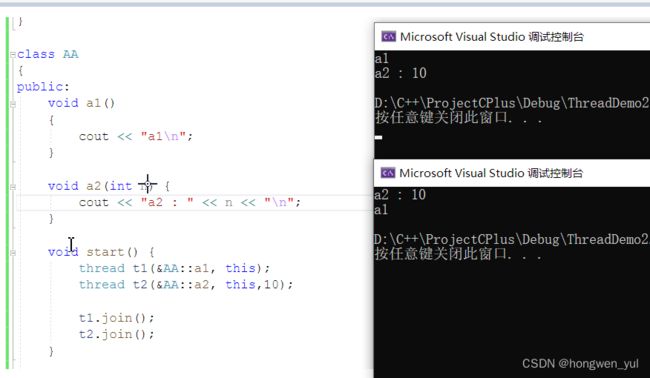
Task: Click the ThreadDemo2 path in upper console
Action: (512, 103)
